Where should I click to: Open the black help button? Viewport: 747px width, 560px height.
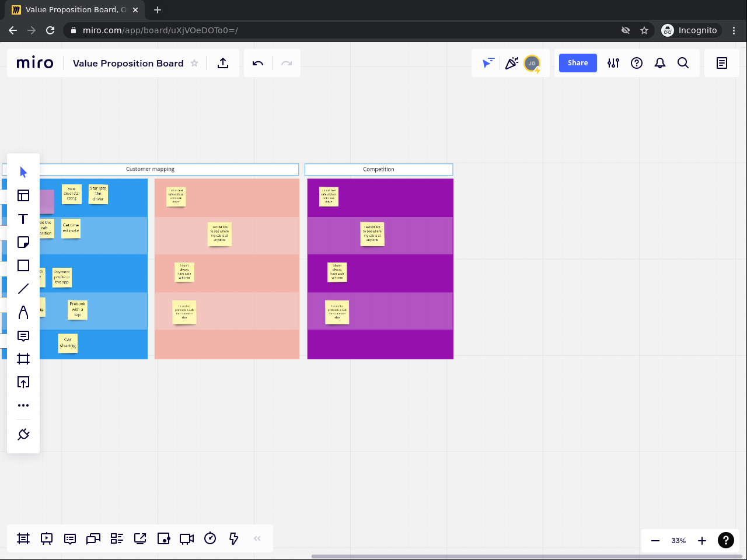click(726, 541)
